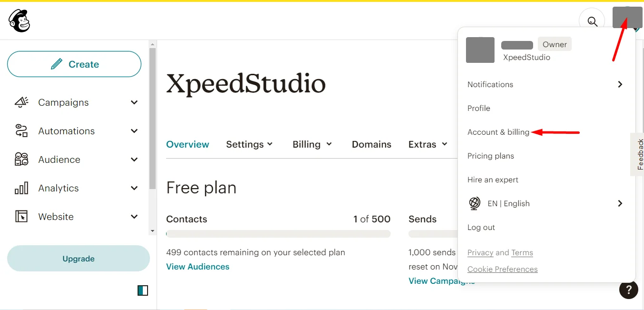The width and height of the screenshot is (644, 310).
Task: Click the Sends usage progress bar
Action: 433,234
